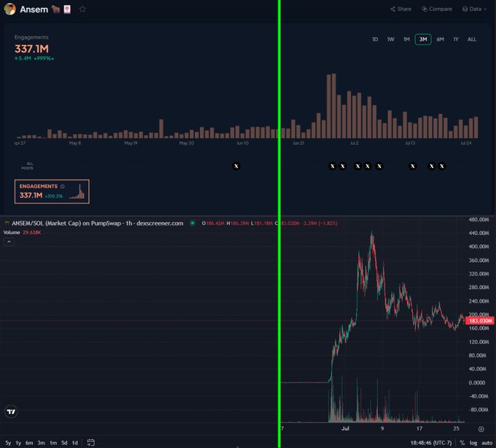Select the 3M time range
Image resolution: width=496 pixels, height=448 pixels.
423,39
